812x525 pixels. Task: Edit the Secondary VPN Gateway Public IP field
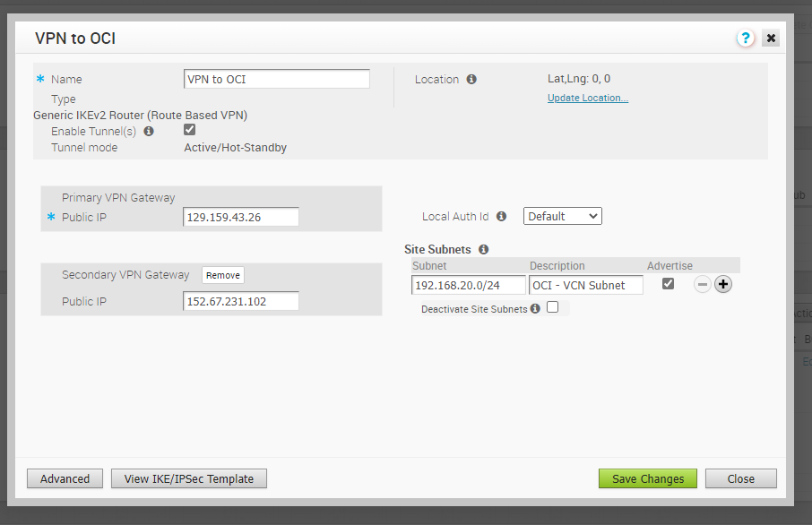[241, 301]
